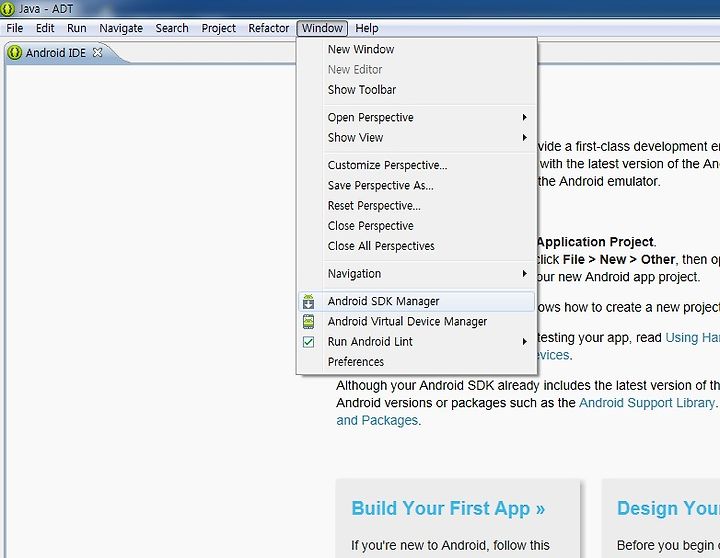Click the Android SDK Manager download icon
The width and height of the screenshot is (720, 558).
[x=309, y=301]
